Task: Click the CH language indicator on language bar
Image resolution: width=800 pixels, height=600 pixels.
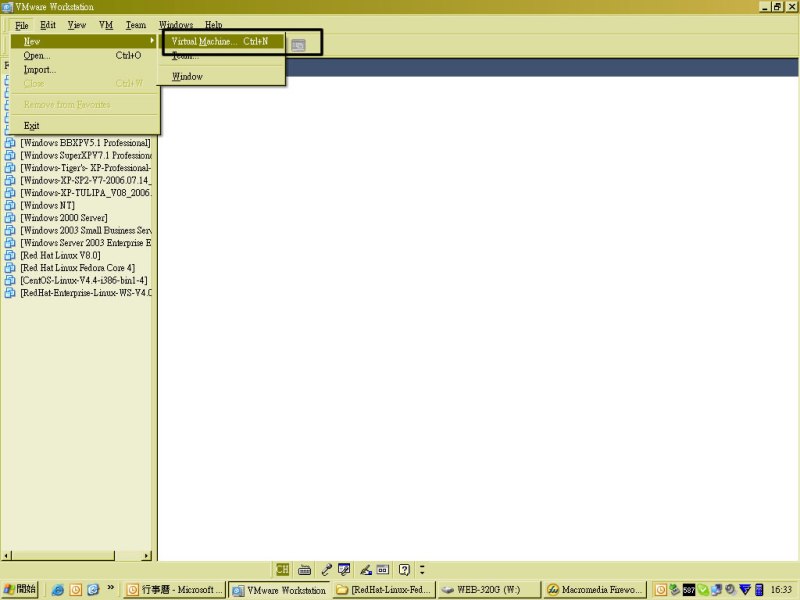Action: point(282,569)
